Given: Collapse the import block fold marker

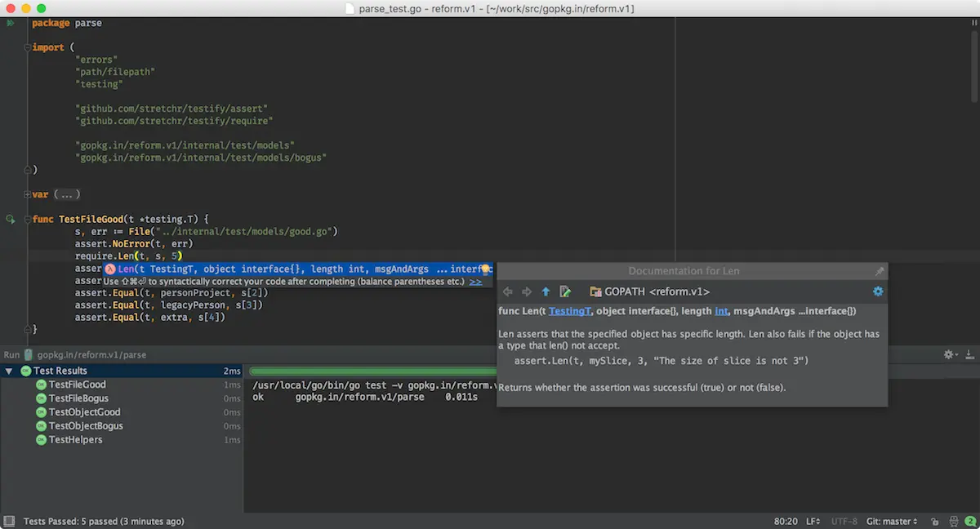Looking at the screenshot, I should [x=27, y=47].
